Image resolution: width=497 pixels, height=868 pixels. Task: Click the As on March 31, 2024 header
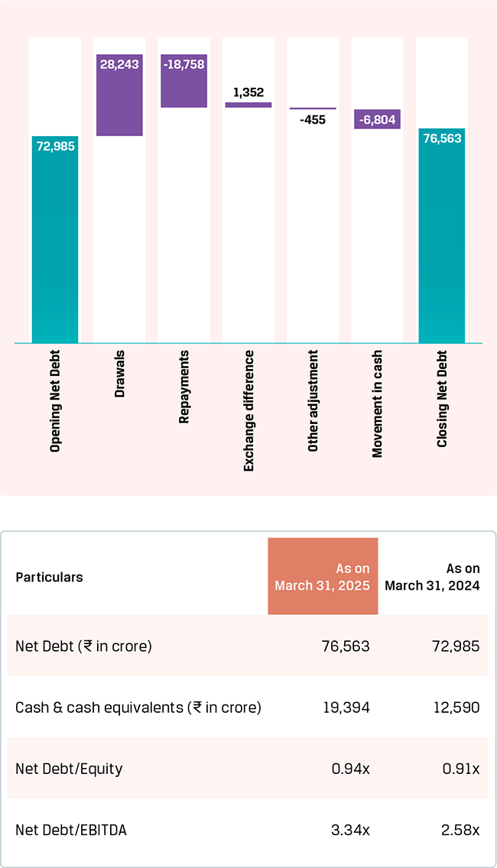433,577
